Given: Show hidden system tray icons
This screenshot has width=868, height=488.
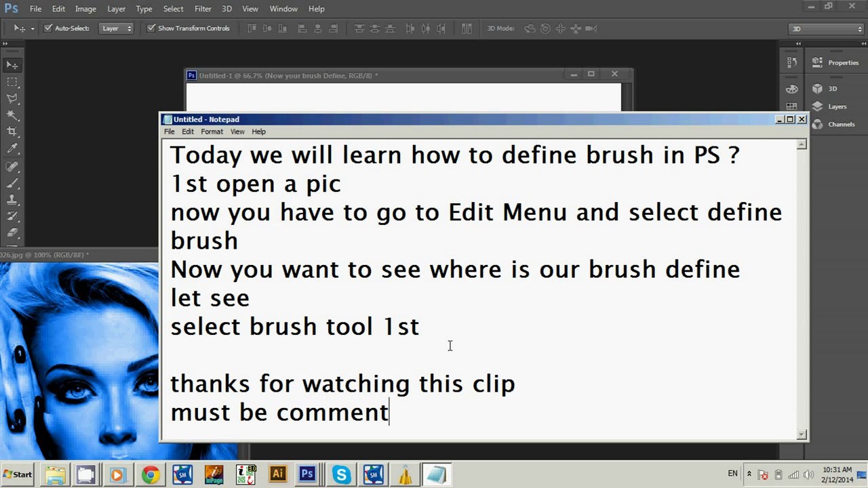Looking at the screenshot, I should (x=749, y=474).
